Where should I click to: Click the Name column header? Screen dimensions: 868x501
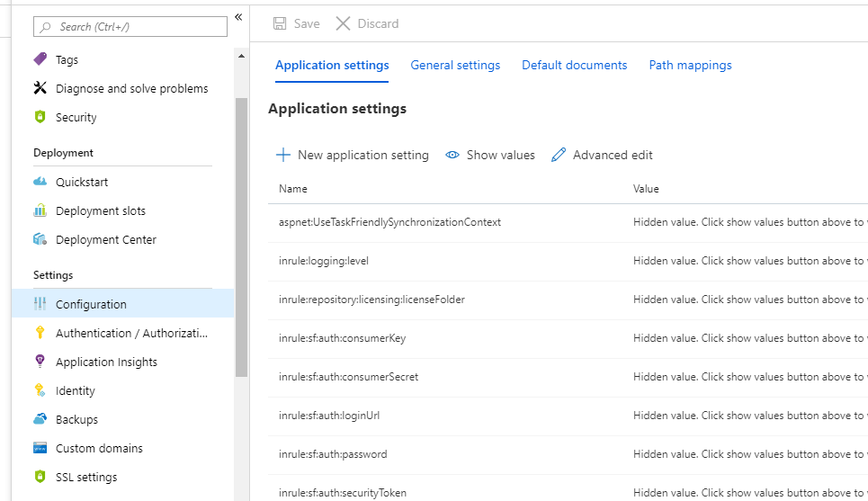[293, 189]
